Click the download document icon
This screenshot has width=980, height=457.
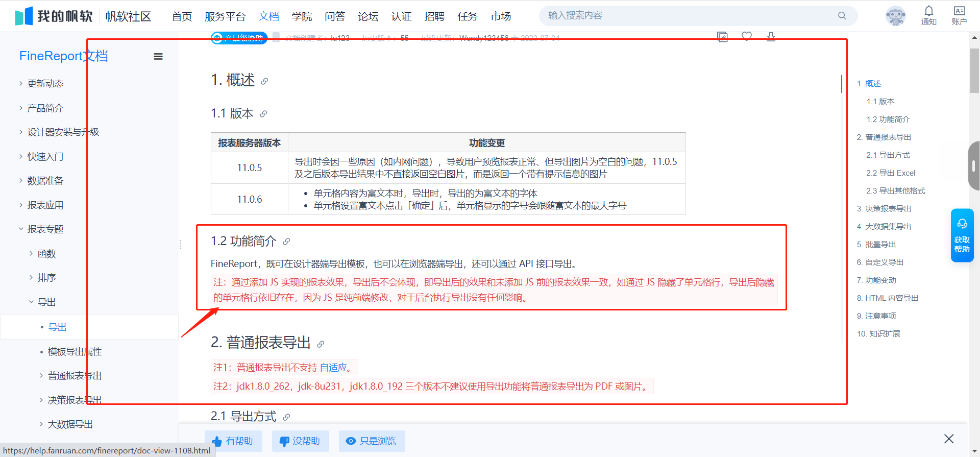(771, 37)
